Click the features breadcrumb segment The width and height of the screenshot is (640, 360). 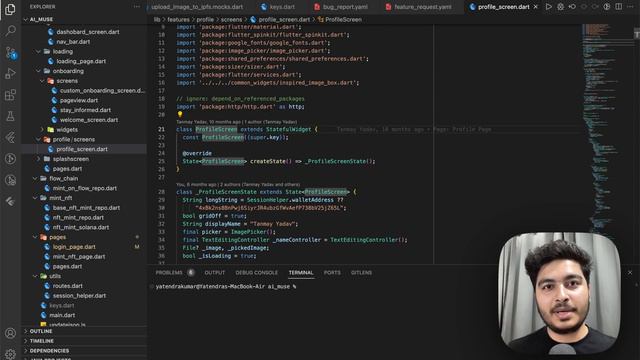[178, 19]
